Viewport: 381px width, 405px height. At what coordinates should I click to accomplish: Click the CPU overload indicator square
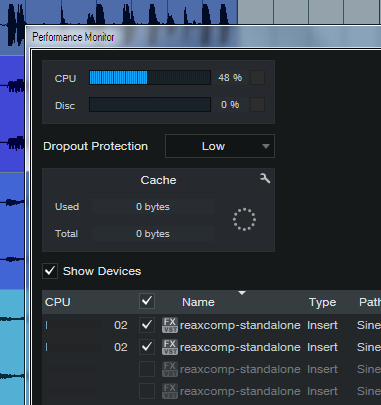click(x=257, y=78)
